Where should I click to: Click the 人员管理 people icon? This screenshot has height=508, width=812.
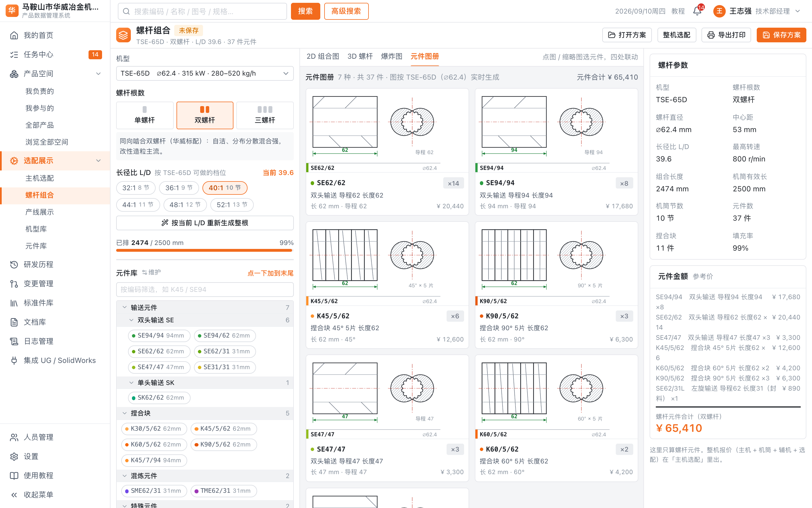pos(14,437)
